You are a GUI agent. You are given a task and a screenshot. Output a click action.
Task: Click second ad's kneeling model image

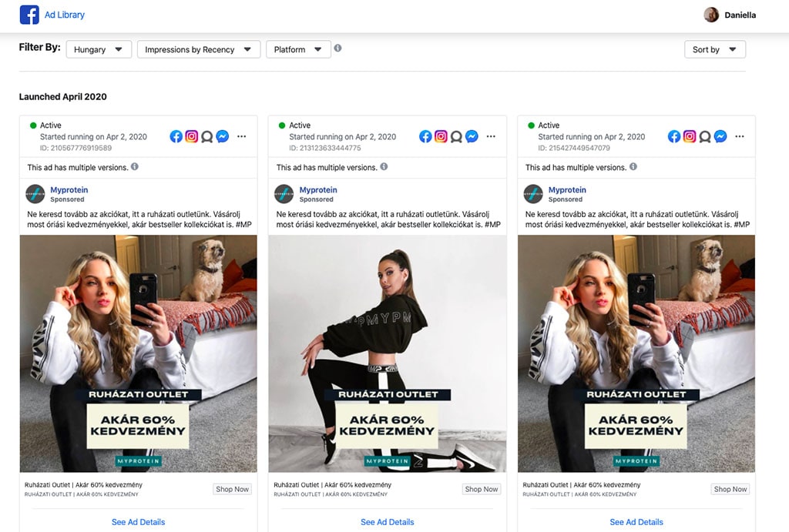[388, 353]
